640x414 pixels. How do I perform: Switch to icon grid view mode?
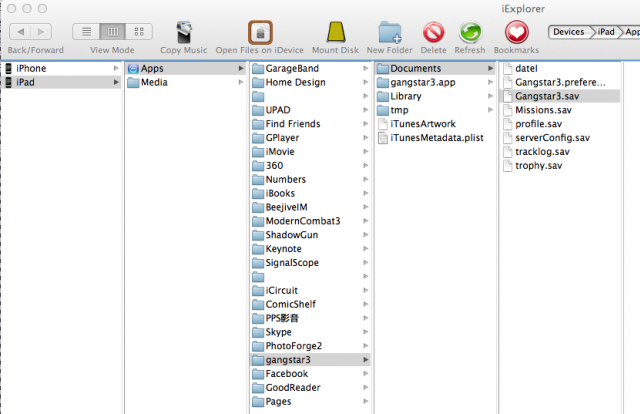click(x=139, y=31)
